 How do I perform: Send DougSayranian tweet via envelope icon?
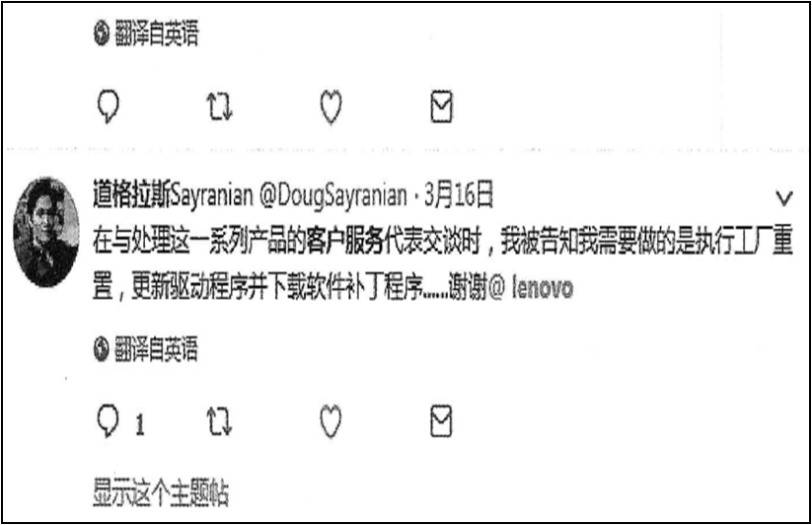[x=442, y=420]
